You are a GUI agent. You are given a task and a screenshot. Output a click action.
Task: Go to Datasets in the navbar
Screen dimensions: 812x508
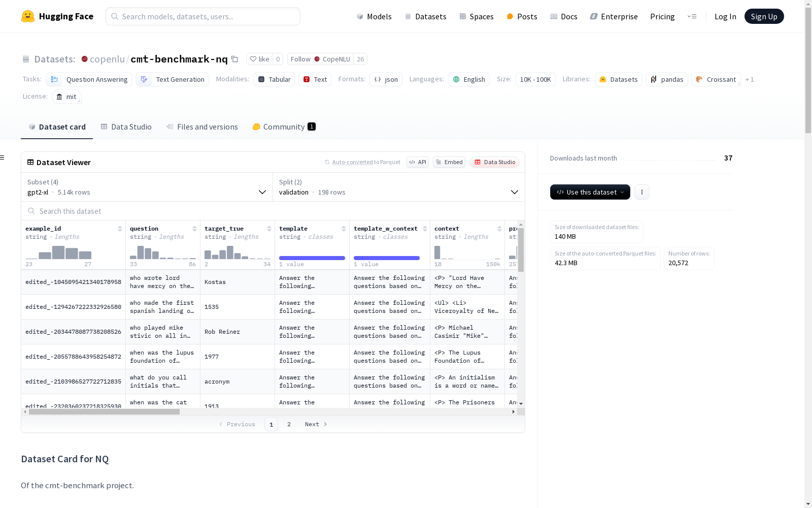pos(425,16)
